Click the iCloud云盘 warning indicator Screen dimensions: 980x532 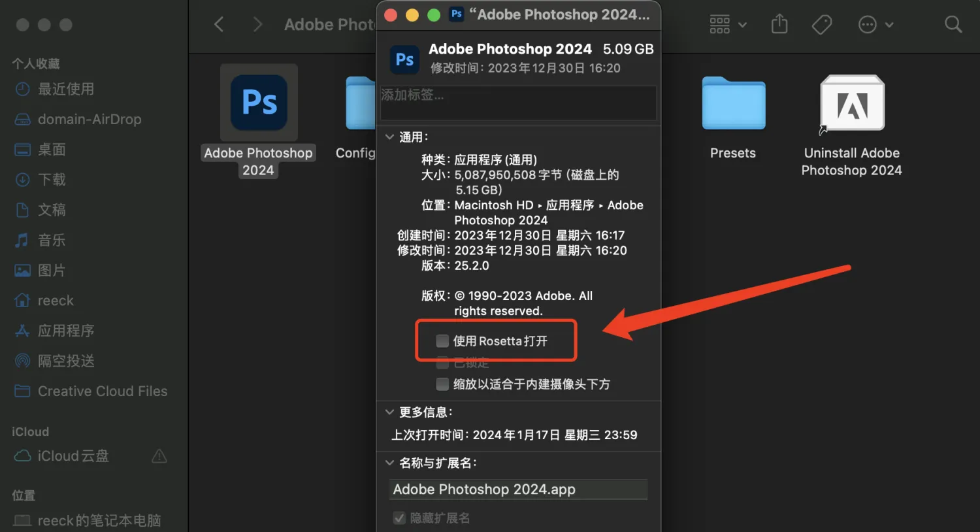[159, 456]
